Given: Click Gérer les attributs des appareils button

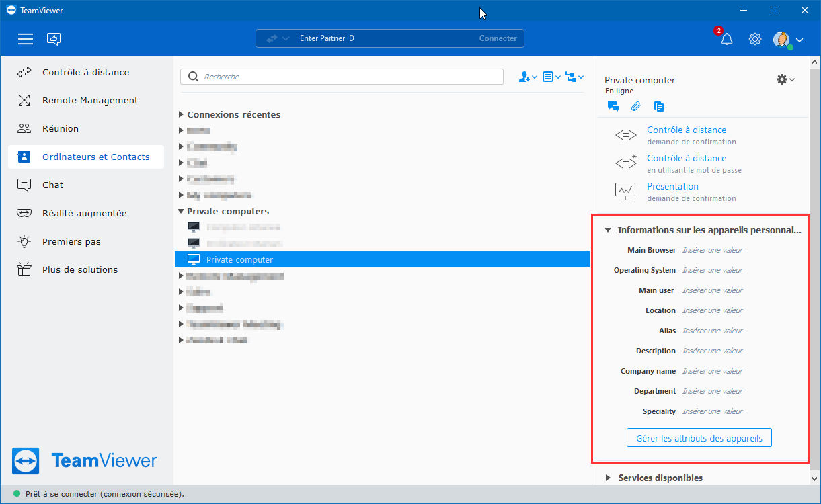Looking at the screenshot, I should [x=699, y=438].
